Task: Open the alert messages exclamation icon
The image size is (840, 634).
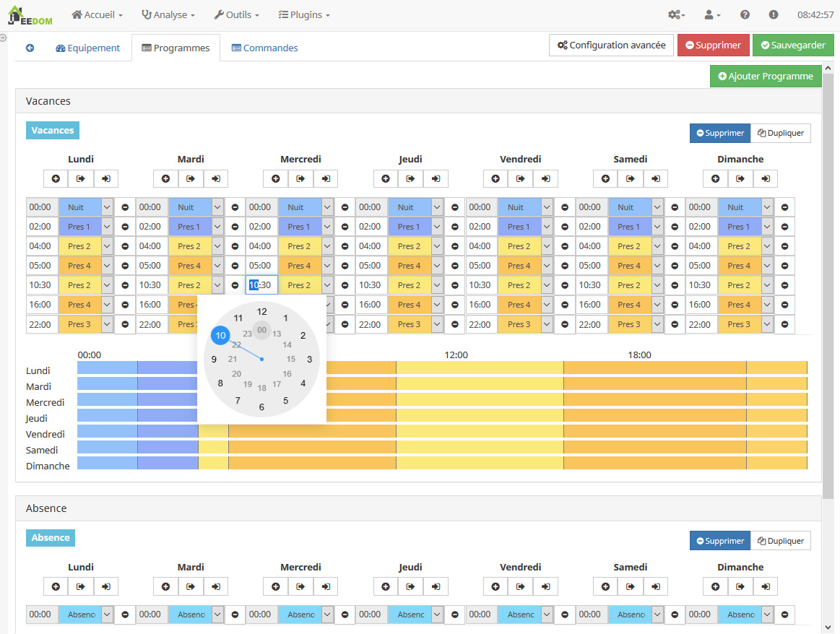Action: point(773,15)
